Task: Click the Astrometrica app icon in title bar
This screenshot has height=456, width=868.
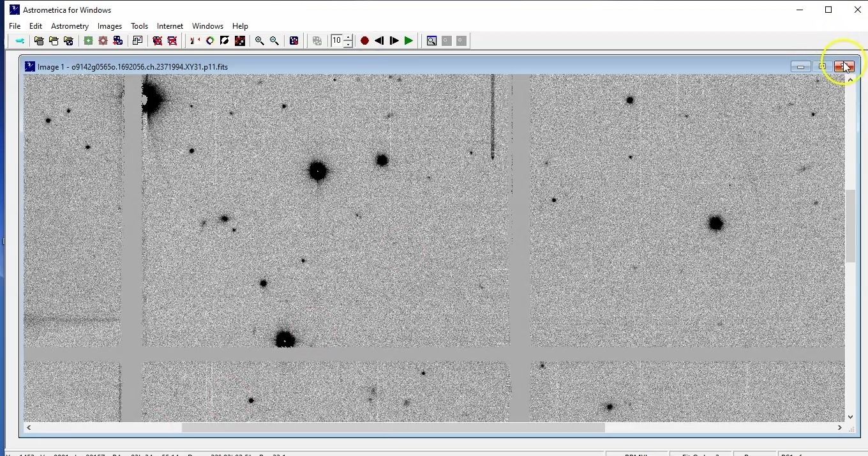Action: (x=15, y=10)
